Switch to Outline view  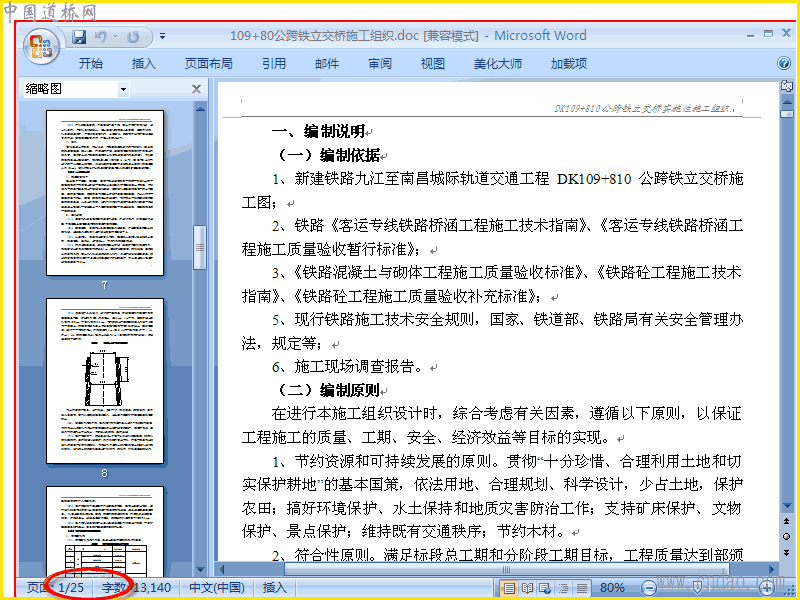pyautogui.click(x=563, y=588)
